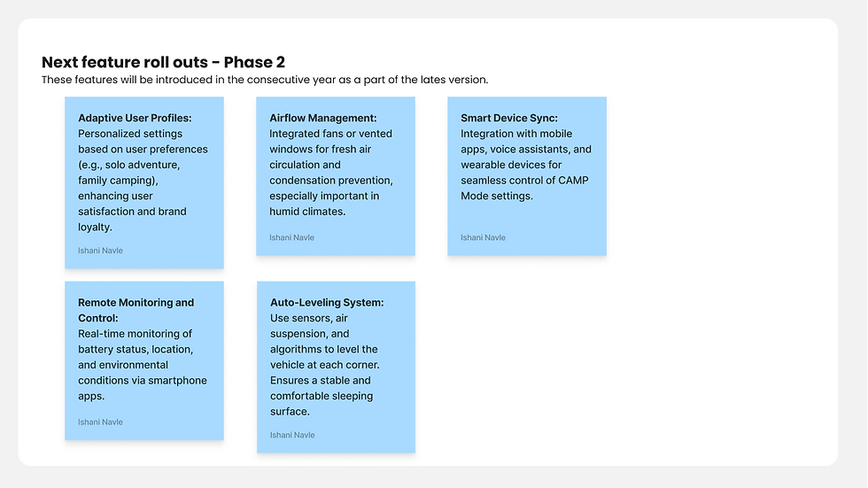Click Ishani Navle author on Airflow note
Image resolution: width=868 pixels, height=488 pixels.
click(291, 237)
